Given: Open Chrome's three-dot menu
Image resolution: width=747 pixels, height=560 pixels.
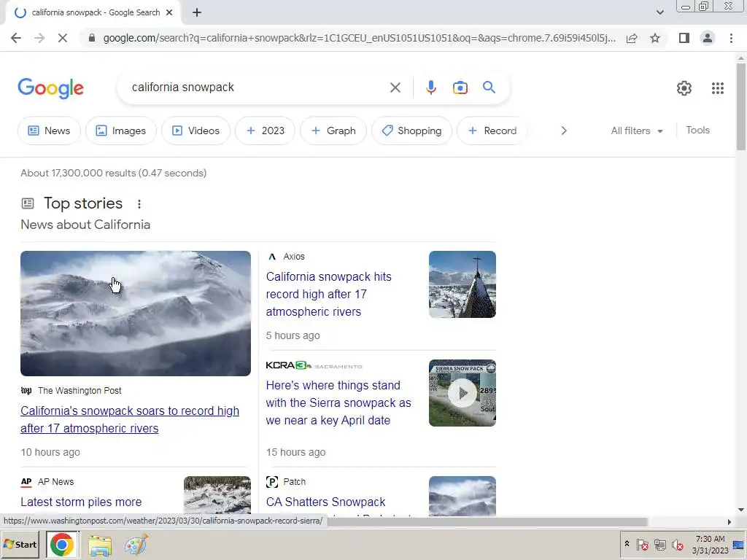Looking at the screenshot, I should tap(731, 38).
